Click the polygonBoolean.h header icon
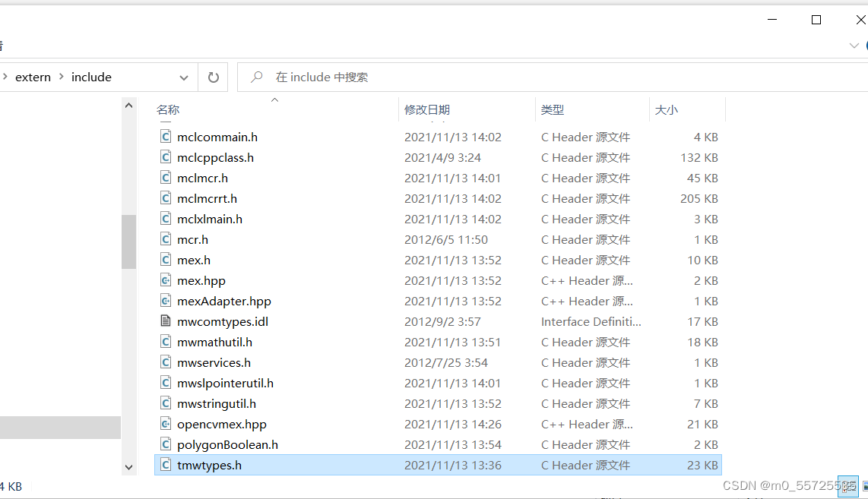 coord(166,444)
